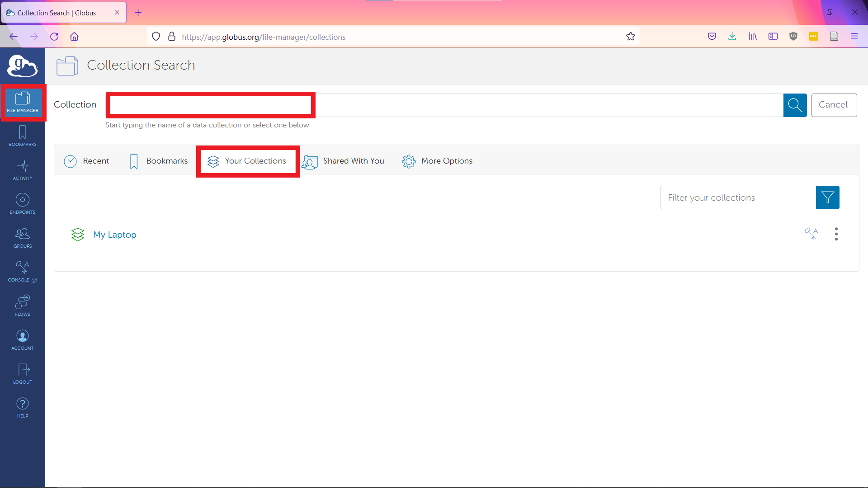Image resolution: width=868 pixels, height=488 pixels.
Task: Click the collection filter input field
Action: (737, 197)
